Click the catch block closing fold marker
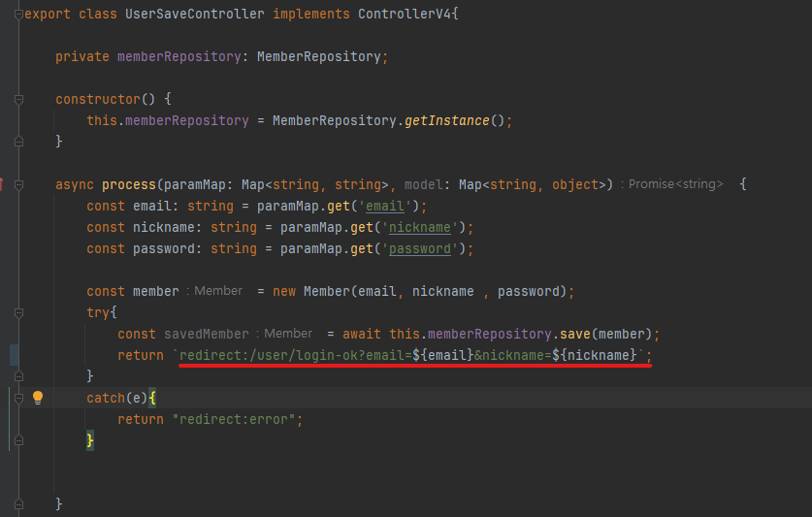 click(x=18, y=440)
